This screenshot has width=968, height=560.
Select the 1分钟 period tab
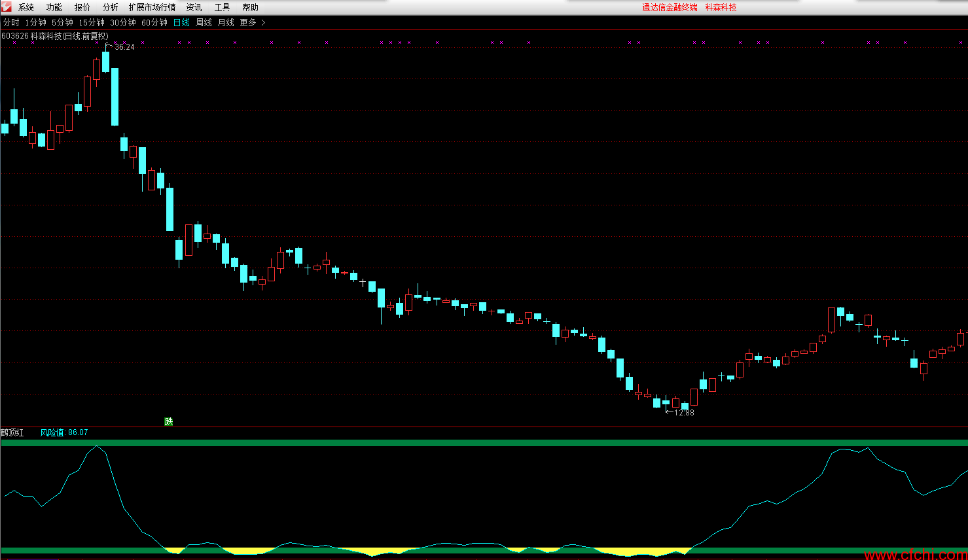coord(36,22)
